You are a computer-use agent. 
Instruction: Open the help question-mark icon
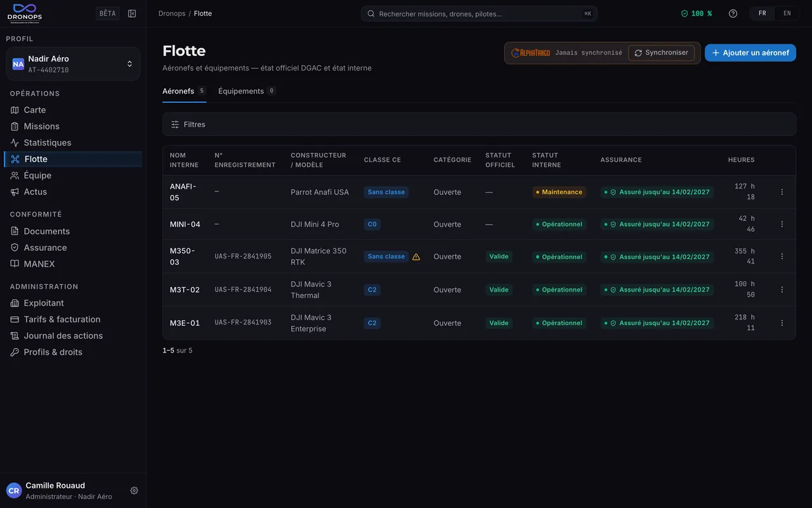coord(733,13)
